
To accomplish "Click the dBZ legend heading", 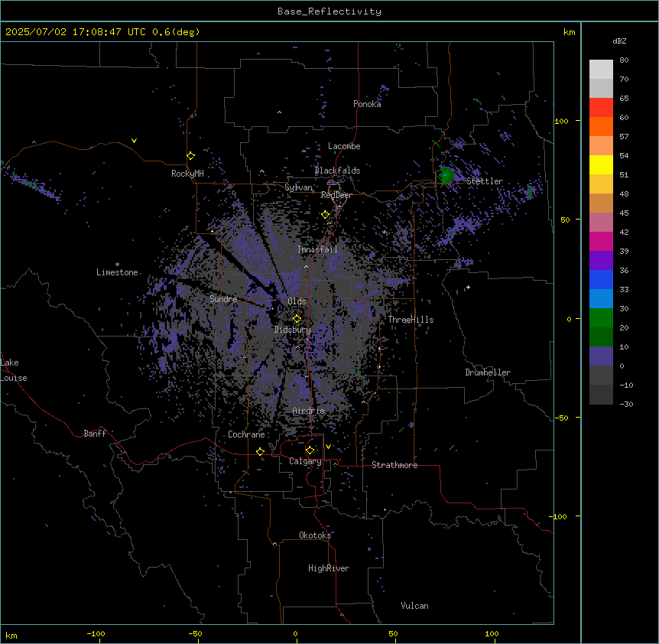I will 619,41.
